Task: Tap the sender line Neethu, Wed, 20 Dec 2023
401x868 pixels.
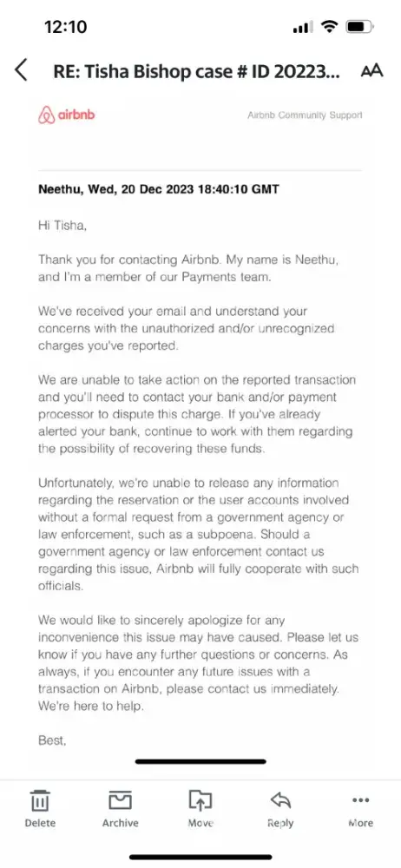Action: (159, 189)
